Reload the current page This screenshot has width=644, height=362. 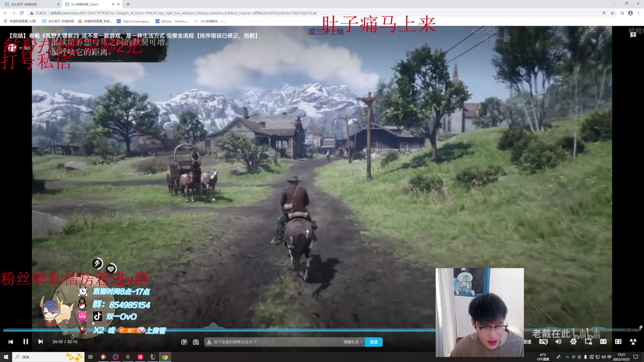(21, 13)
